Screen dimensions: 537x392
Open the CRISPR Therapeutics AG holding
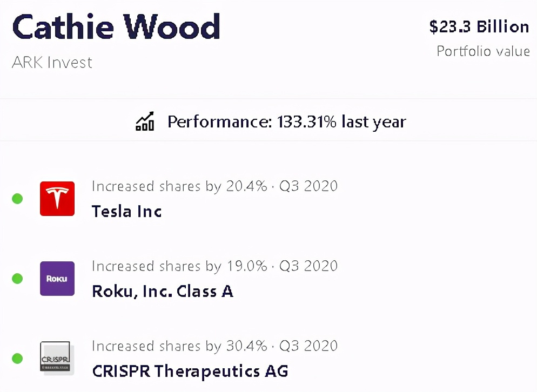[x=190, y=371]
